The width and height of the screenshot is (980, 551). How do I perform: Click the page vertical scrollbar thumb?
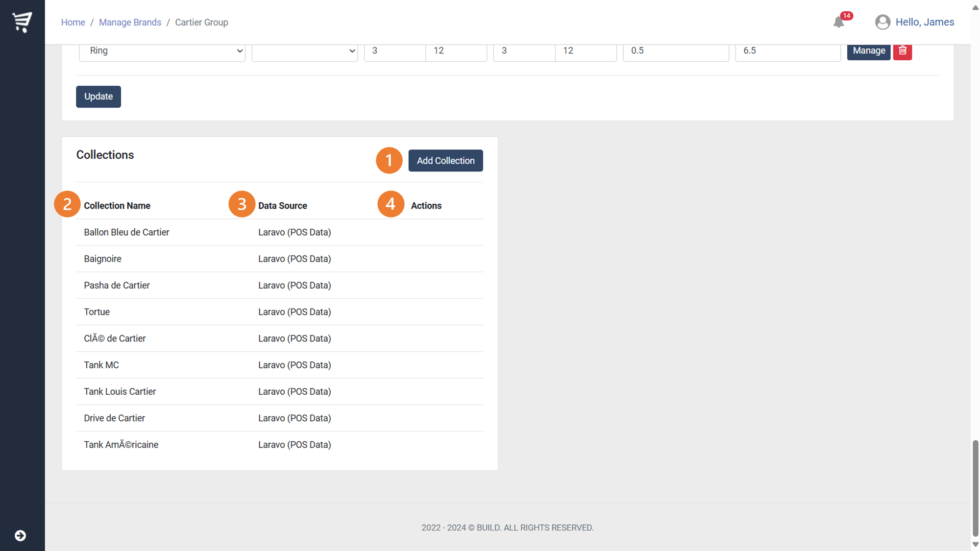click(x=975, y=488)
